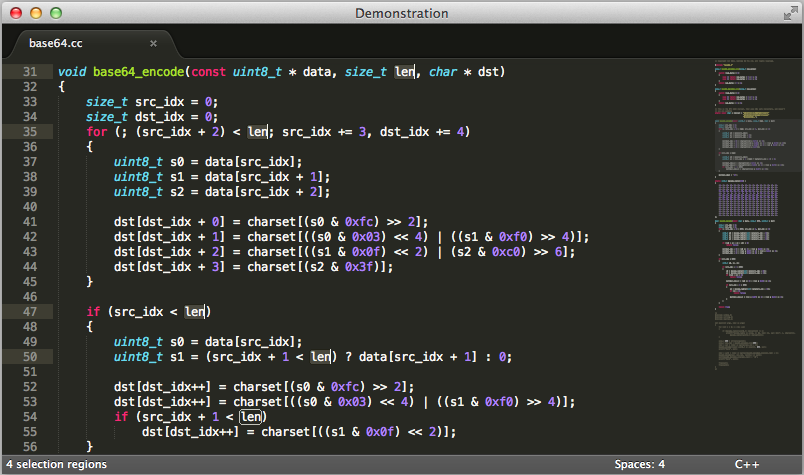The image size is (804, 475).
Task: Click the selected 'len' on line 50
Action: [320, 357]
